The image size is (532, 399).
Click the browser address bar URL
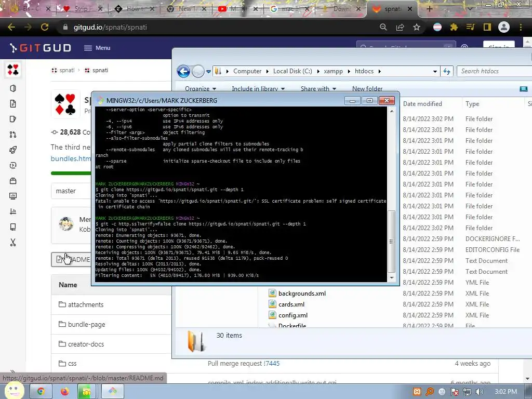pyautogui.click(x=110, y=27)
